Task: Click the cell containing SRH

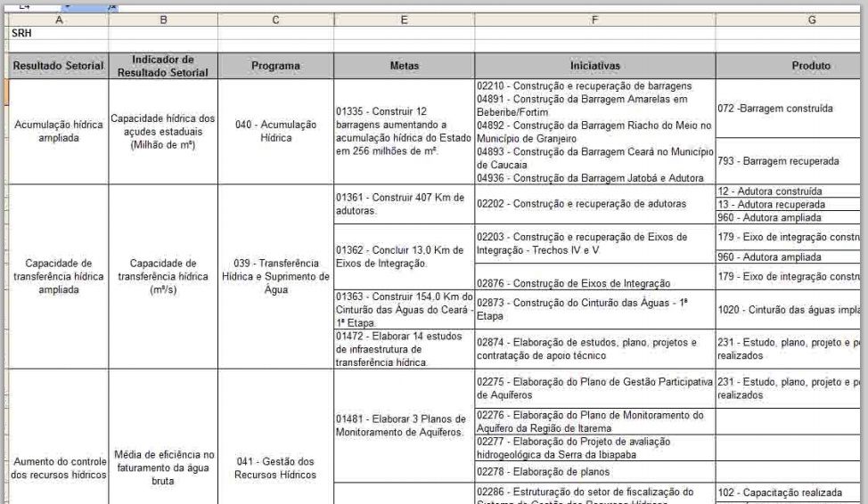Action: 56,31
